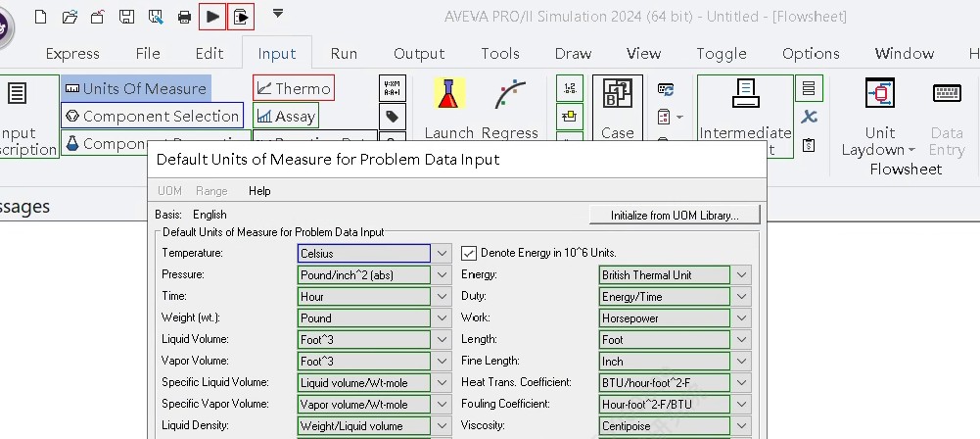The width and height of the screenshot is (980, 439).
Task: Create a new simulation file
Action: click(40, 17)
